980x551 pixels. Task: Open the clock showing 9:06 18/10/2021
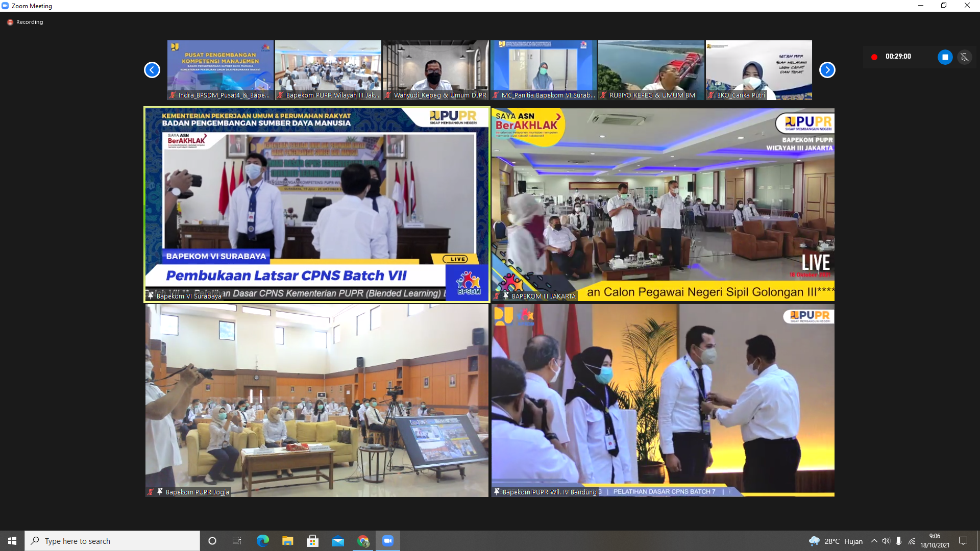(x=935, y=541)
